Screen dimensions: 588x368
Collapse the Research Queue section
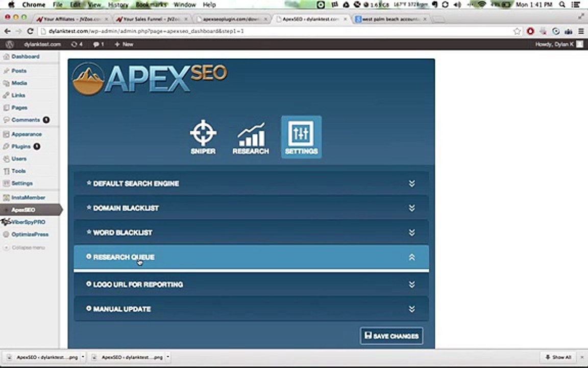click(x=251, y=257)
